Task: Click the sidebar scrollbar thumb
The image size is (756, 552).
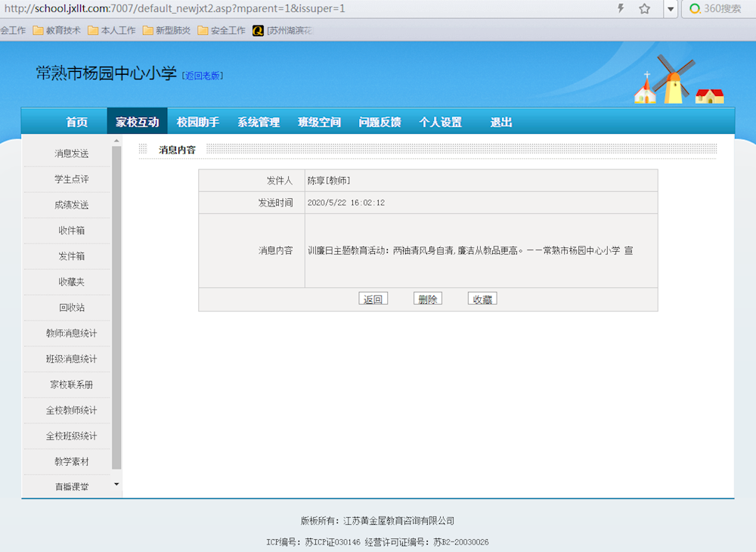Action: coord(116,308)
